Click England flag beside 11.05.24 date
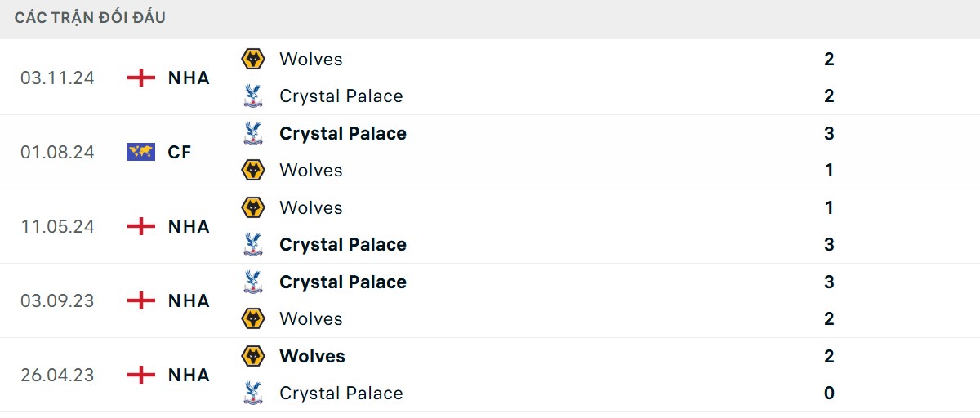 coord(141,226)
